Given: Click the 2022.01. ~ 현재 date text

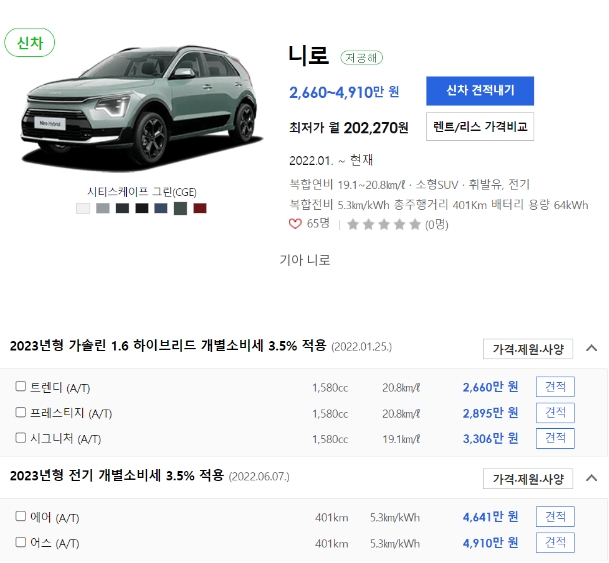Looking at the screenshot, I should (331, 160).
